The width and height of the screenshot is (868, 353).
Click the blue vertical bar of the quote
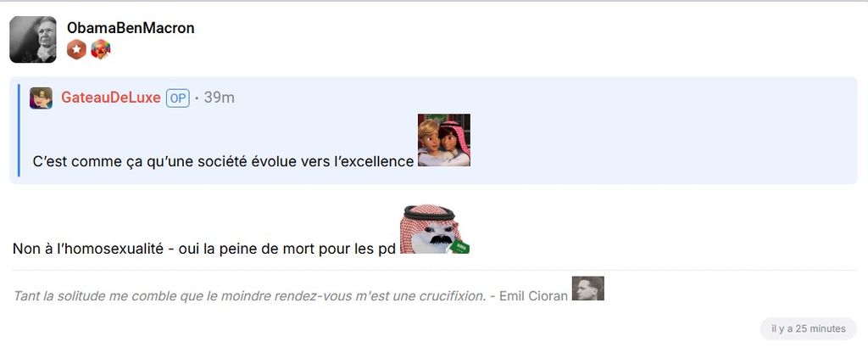coord(19,130)
